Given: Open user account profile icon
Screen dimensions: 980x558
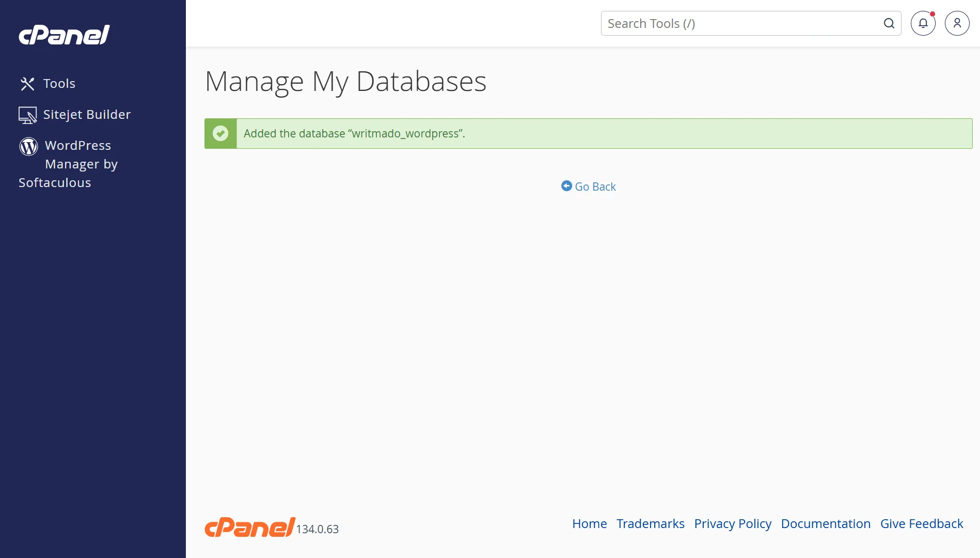Looking at the screenshot, I should pos(957,23).
